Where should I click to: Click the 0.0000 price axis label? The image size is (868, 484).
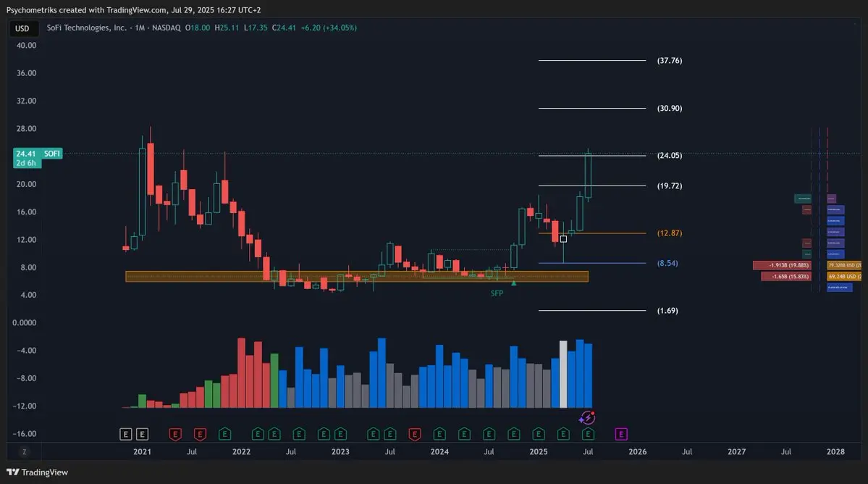pos(25,323)
